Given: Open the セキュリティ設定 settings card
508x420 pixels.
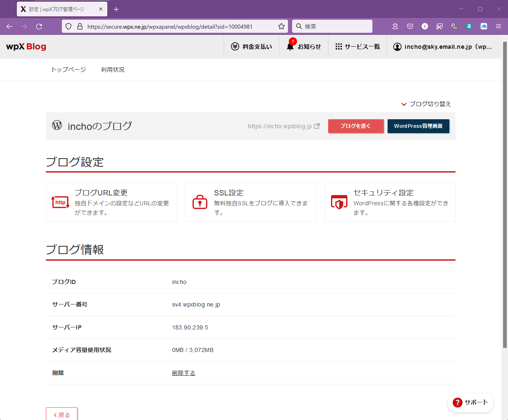Looking at the screenshot, I should 390,202.
